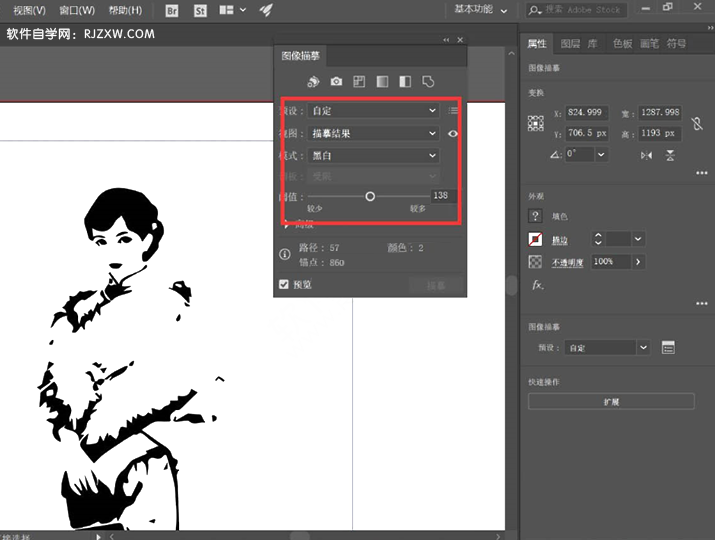
Task: Click the reference point locator grid
Action: pos(536,123)
